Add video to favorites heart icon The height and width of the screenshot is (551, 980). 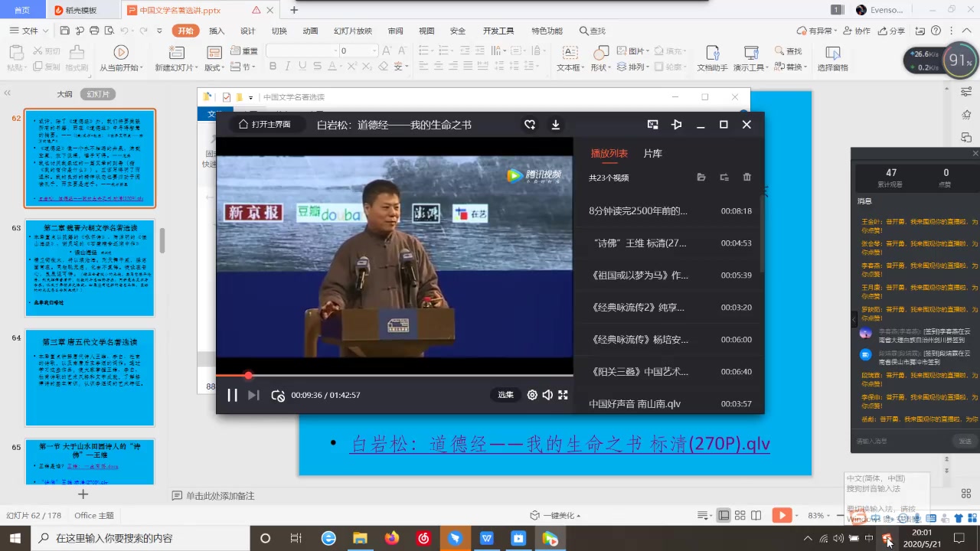[530, 125]
